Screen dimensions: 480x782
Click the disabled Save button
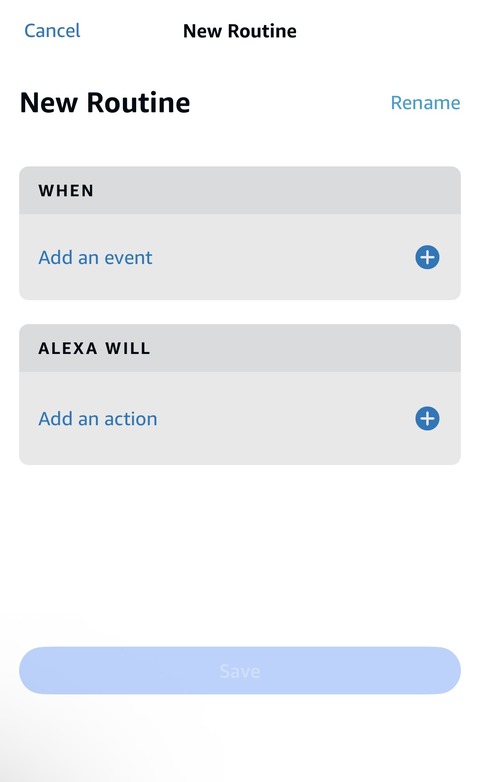click(240, 670)
